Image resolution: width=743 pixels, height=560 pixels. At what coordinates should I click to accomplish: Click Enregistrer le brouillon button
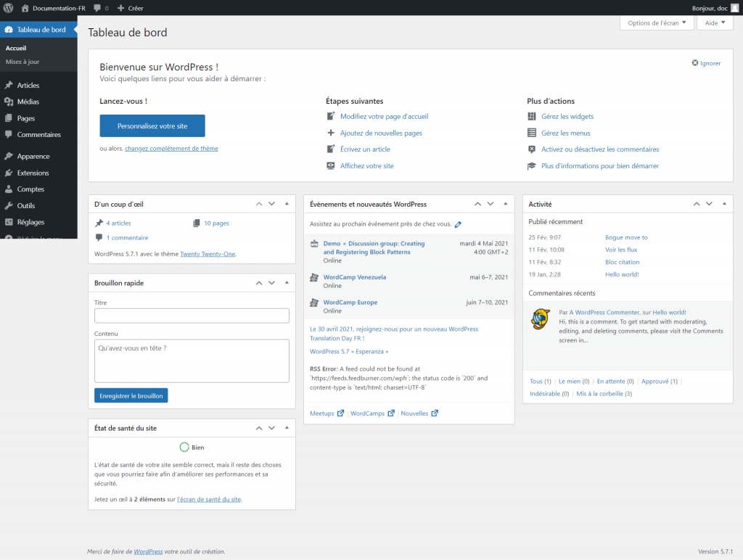(131, 395)
